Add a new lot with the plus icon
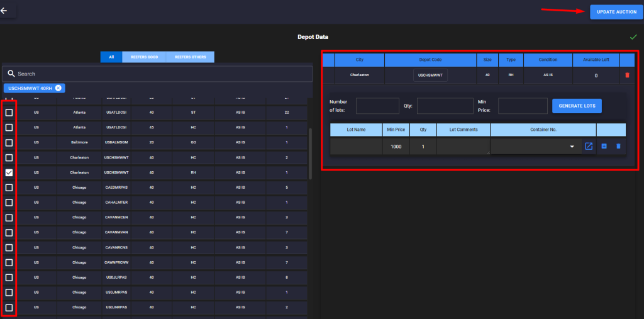The image size is (644, 319). coord(604,147)
